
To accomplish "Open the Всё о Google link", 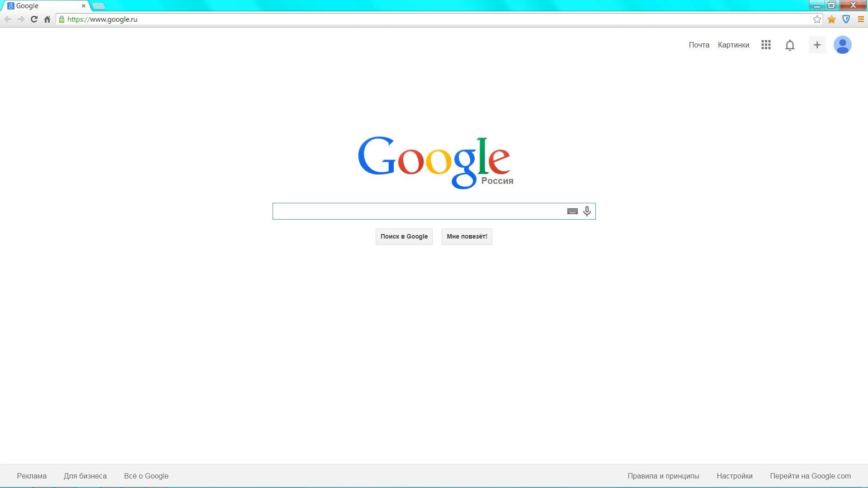I will click(x=146, y=476).
